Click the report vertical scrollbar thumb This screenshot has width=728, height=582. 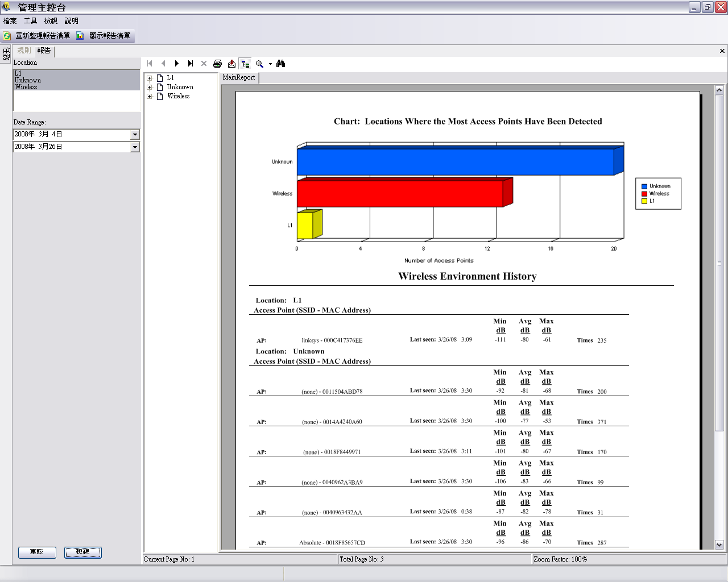(x=719, y=263)
